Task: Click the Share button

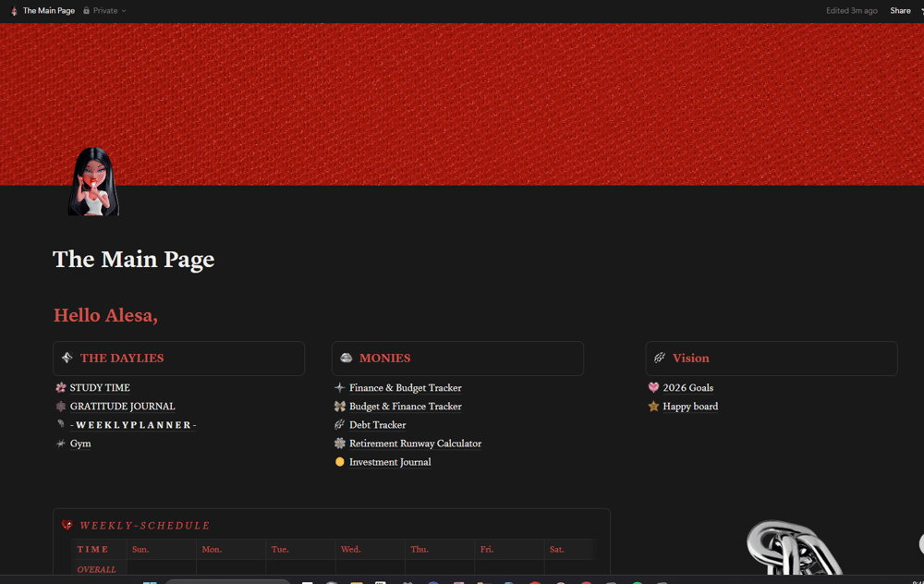Action: pyautogui.click(x=900, y=10)
